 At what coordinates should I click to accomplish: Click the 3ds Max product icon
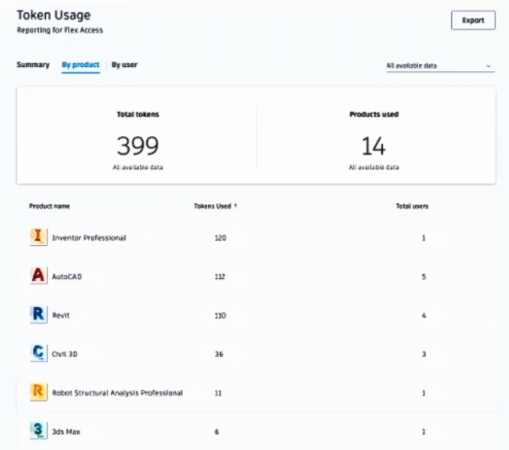coord(39,431)
